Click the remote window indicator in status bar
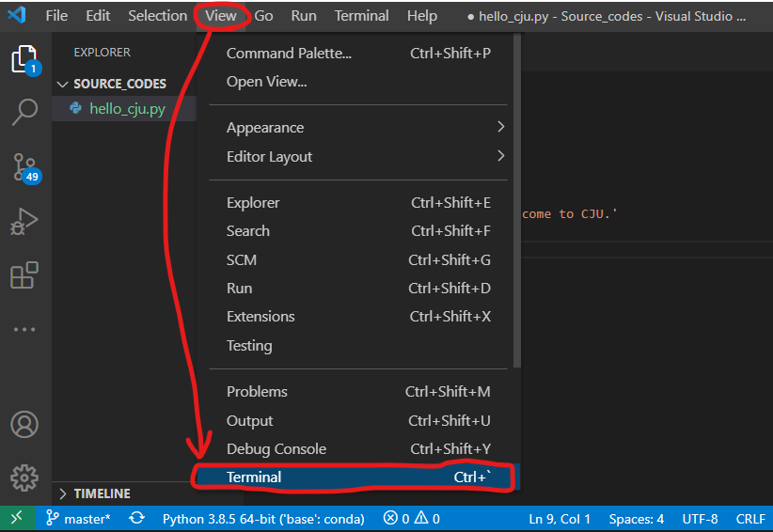 tap(17, 518)
